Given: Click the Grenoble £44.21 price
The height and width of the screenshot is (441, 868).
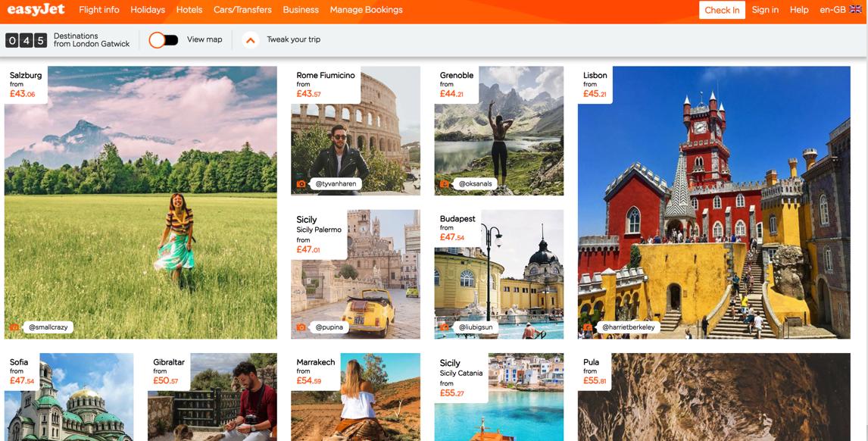Looking at the screenshot, I should click(451, 94).
